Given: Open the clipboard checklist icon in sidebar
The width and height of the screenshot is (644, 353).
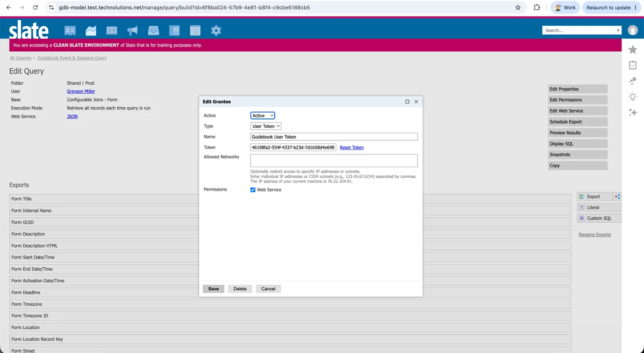Looking at the screenshot, I should [x=633, y=65].
